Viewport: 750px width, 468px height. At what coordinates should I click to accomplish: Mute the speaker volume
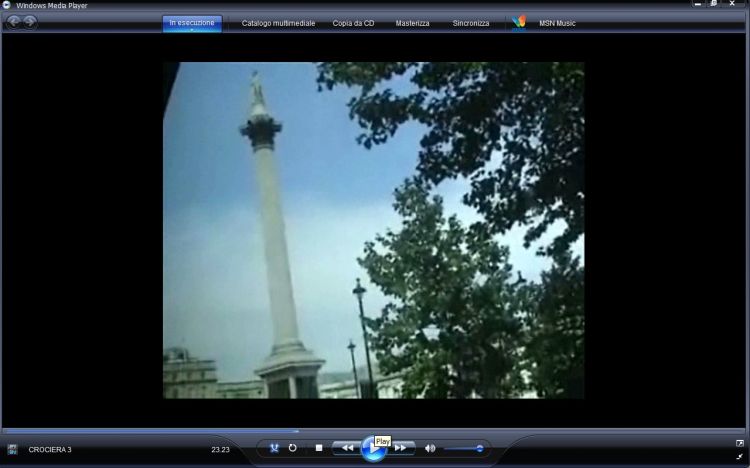(430, 448)
